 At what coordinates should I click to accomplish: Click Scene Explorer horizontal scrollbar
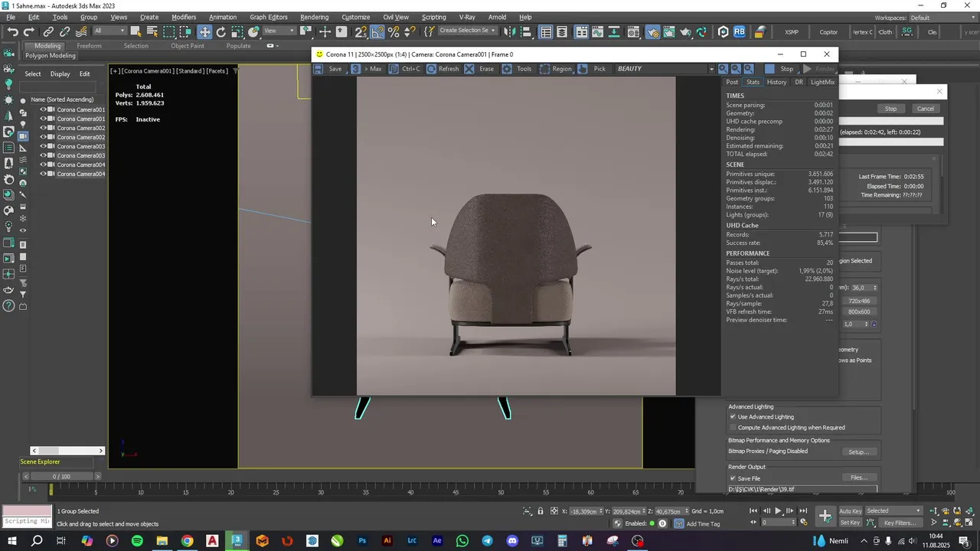coord(67,451)
